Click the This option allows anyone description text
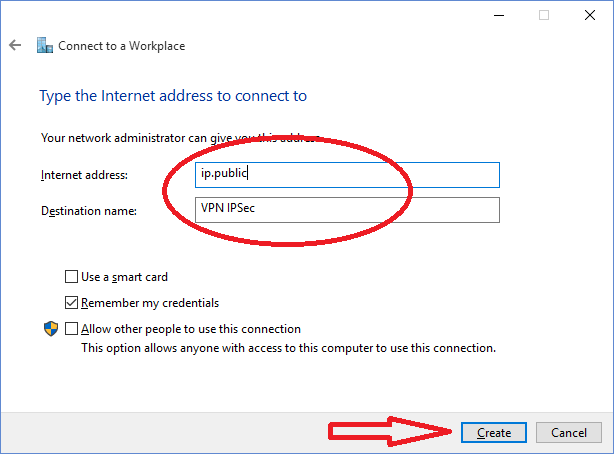The height and width of the screenshot is (454, 614). click(289, 348)
